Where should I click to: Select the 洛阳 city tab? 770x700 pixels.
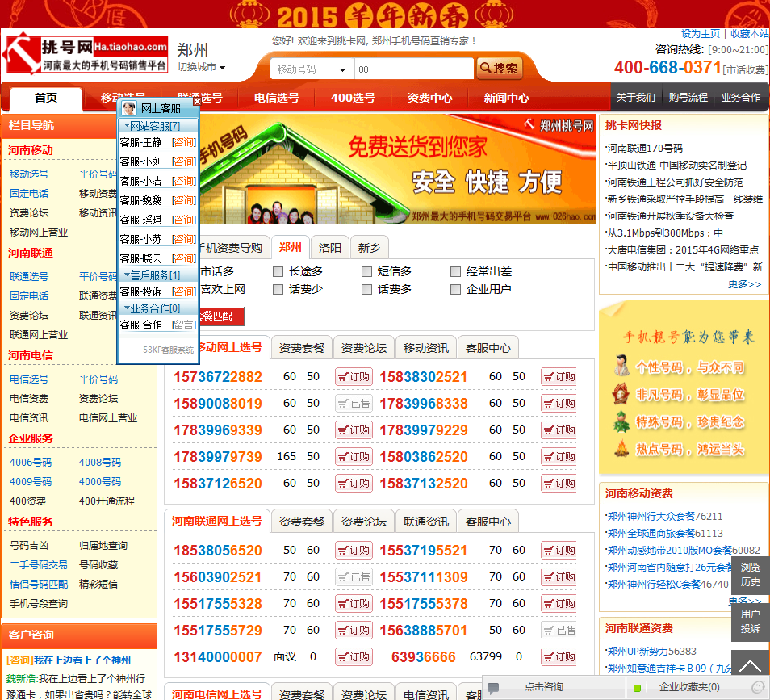tap(330, 248)
